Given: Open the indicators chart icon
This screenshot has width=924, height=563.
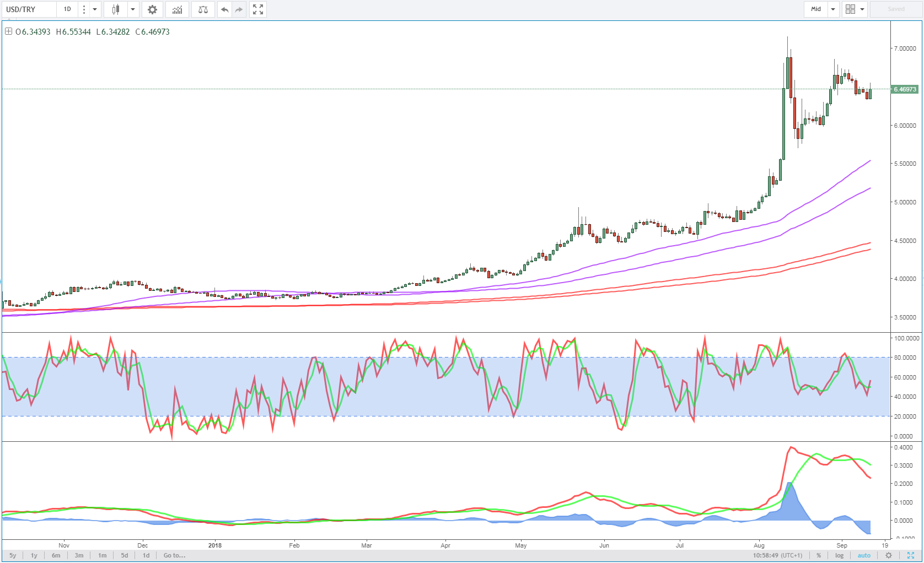Looking at the screenshot, I should [177, 9].
